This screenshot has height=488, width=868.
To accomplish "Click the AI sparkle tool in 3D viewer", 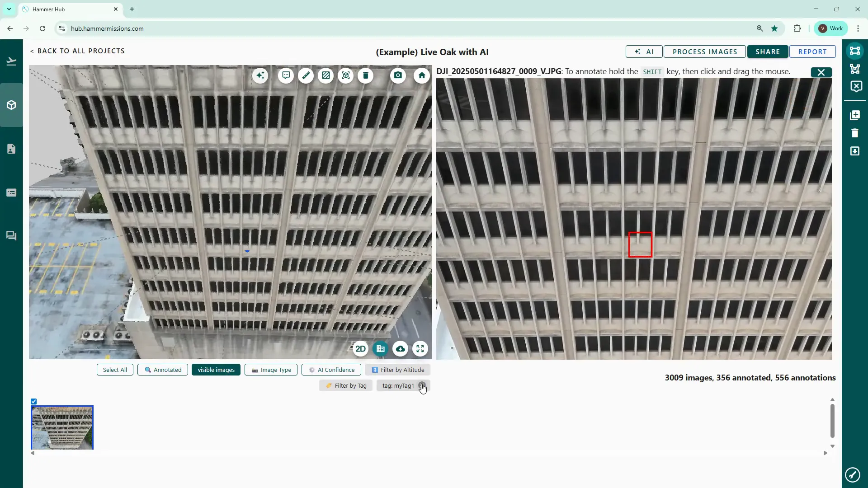I will (260, 75).
